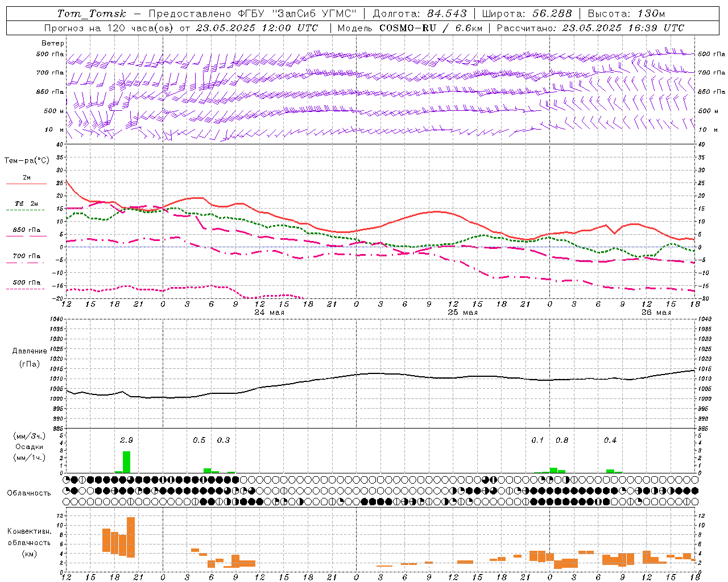Click the Tom_Tomsk station title
The image size is (728, 582).
92,14
